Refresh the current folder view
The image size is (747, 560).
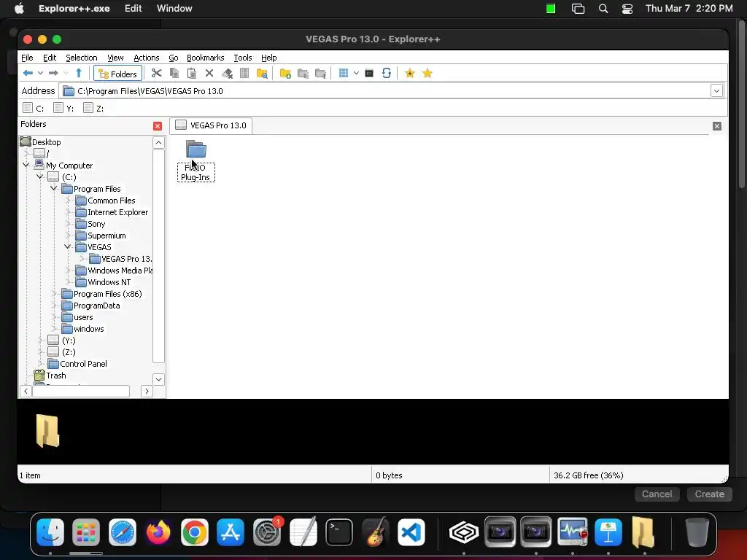click(x=387, y=74)
